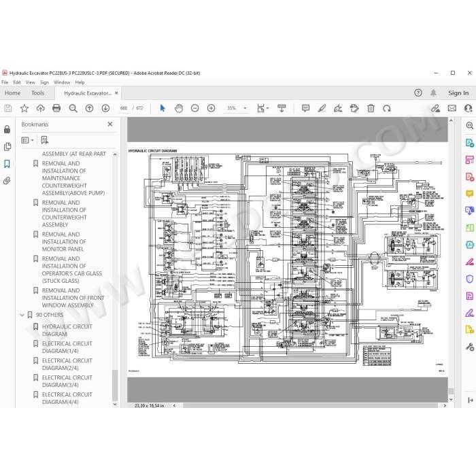Image resolution: width=476 pixels, height=476 pixels.
Task: Open OPERATOR'S CAB GLASS bookmark
Action: tap(72, 269)
